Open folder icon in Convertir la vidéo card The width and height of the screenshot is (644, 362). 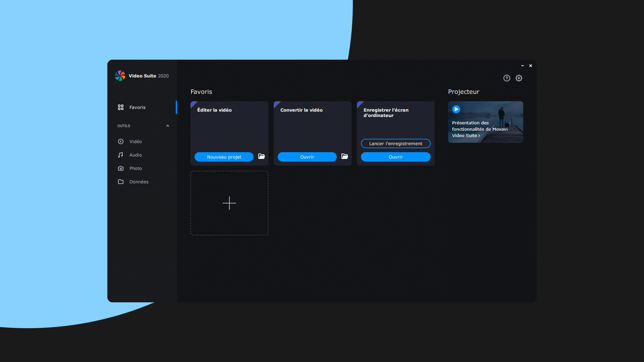tap(344, 157)
